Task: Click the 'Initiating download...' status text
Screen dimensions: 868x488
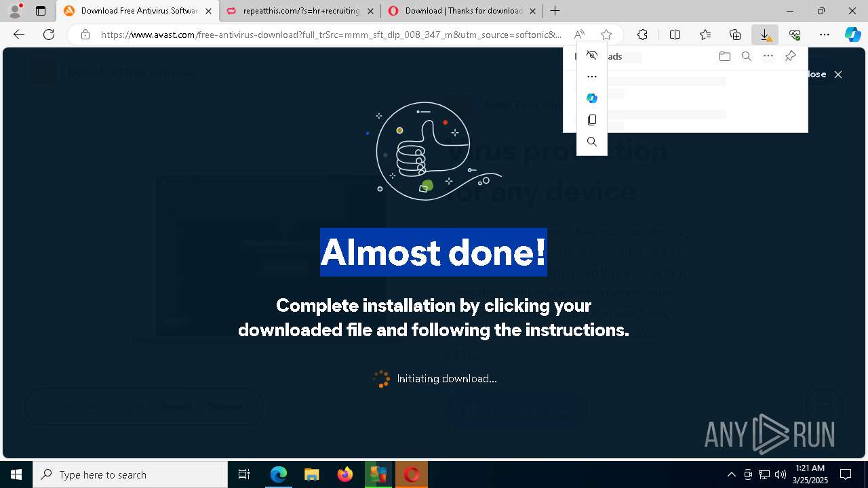Action: (447, 379)
